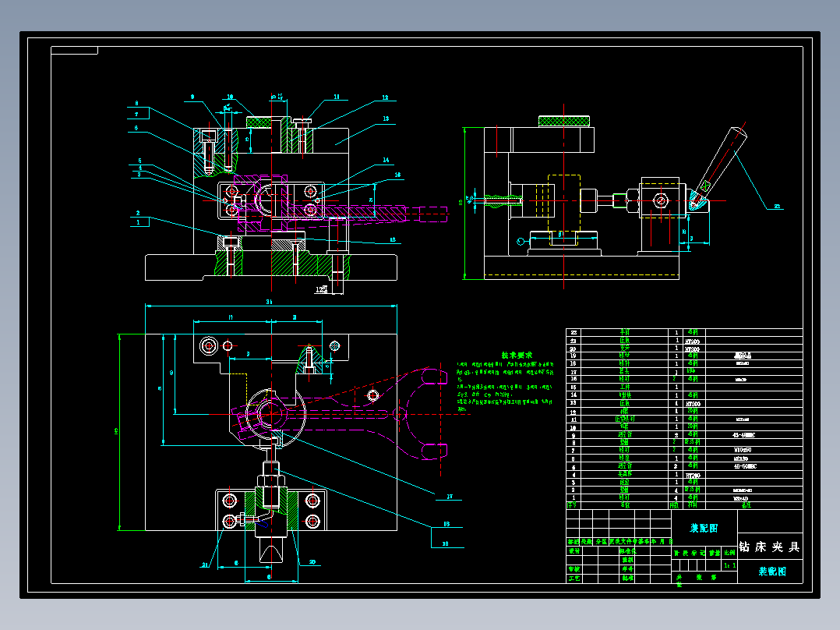Click HT200 material in parts row 21
Viewport: 840px width, 630px height.
(x=693, y=341)
